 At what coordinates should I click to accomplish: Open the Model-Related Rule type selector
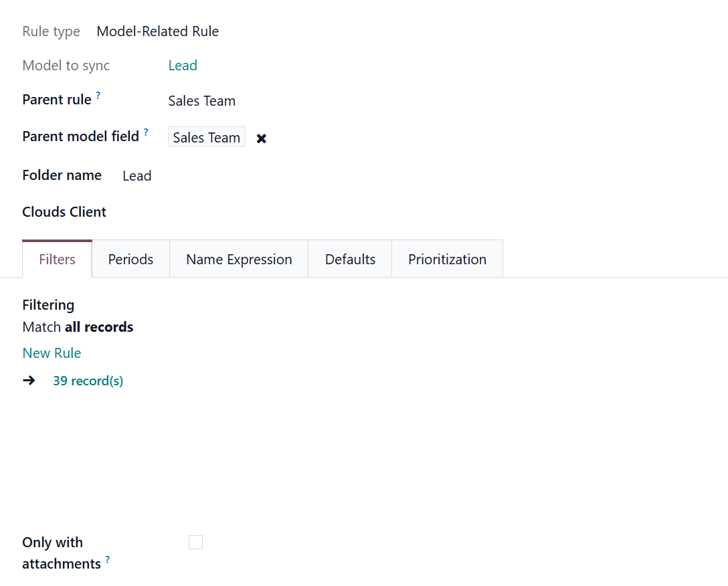[158, 31]
